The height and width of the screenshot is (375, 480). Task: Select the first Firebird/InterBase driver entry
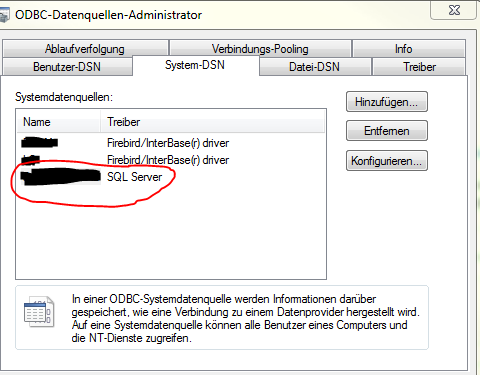click(171, 143)
